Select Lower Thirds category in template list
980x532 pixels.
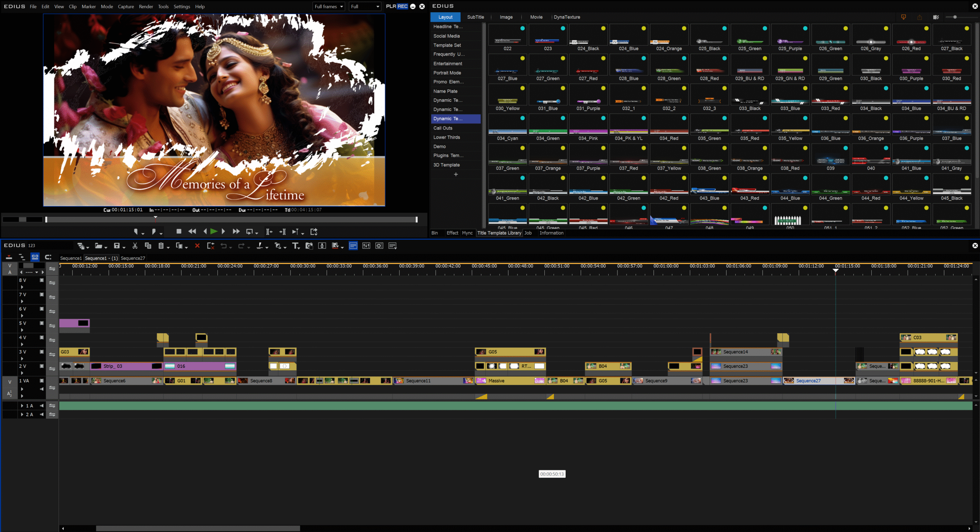pos(447,137)
